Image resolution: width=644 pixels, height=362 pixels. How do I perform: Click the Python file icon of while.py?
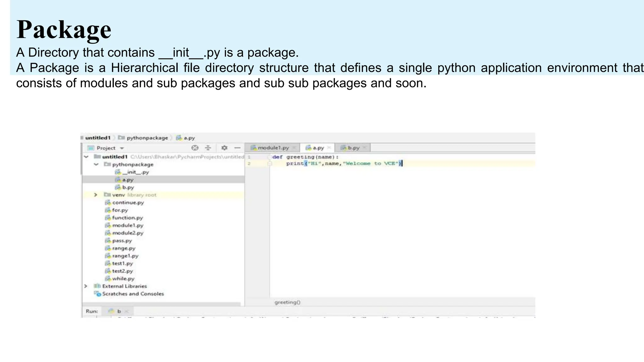(108, 278)
